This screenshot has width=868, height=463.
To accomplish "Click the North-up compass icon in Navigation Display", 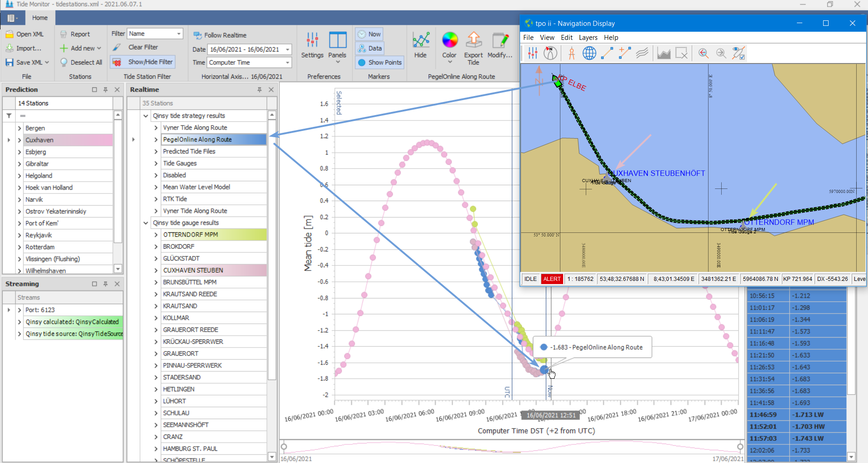I will [x=550, y=53].
